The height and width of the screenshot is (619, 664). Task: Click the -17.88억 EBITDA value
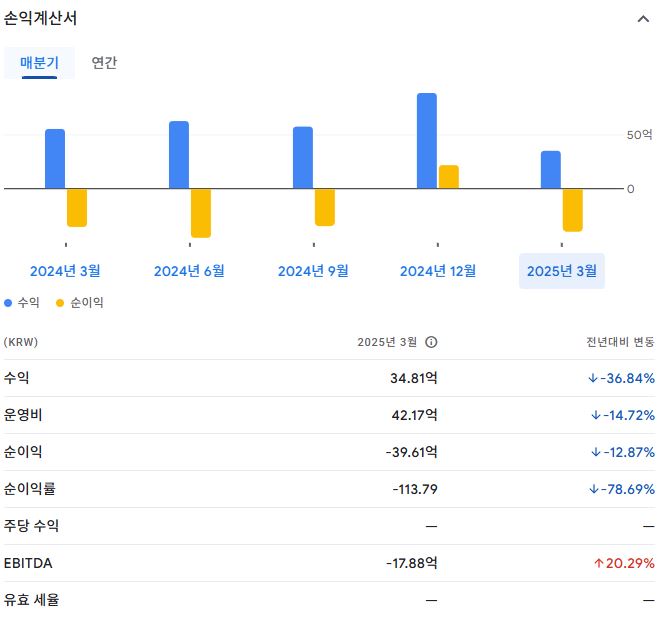click(x=412, y=563)
